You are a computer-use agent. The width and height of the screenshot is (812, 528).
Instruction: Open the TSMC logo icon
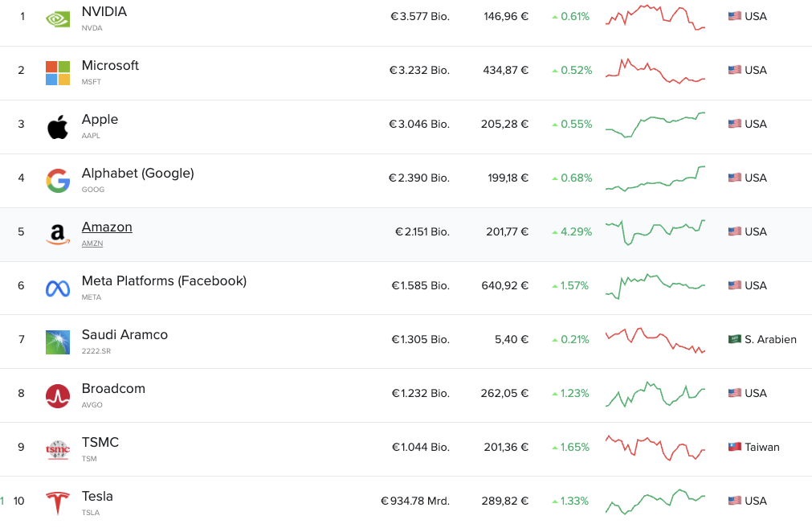coord(58,450)
